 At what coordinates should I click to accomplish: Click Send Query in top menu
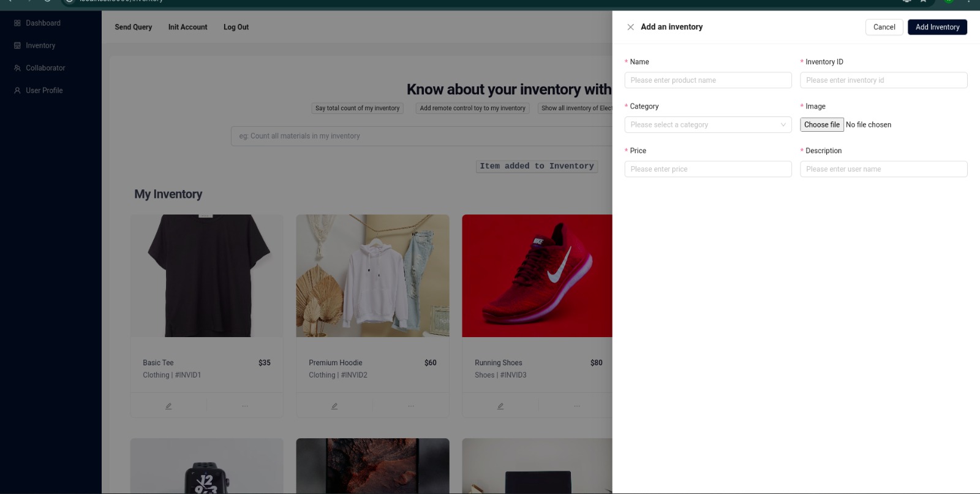click(x=134, y=27)
